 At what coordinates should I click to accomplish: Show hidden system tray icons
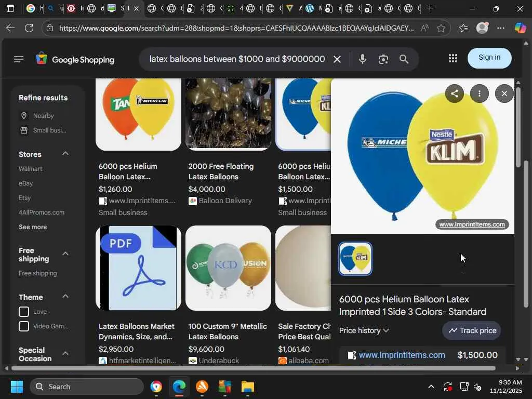click(431, 387)
